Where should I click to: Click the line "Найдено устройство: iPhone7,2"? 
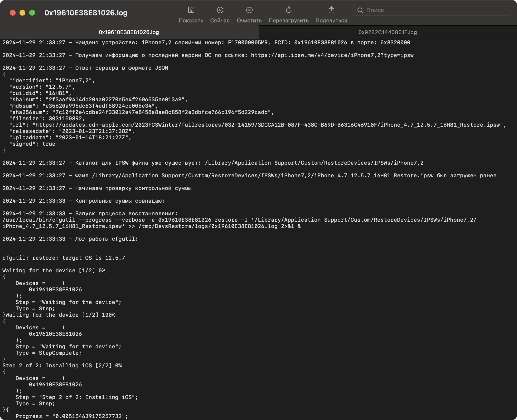click(x=206, y=43)
